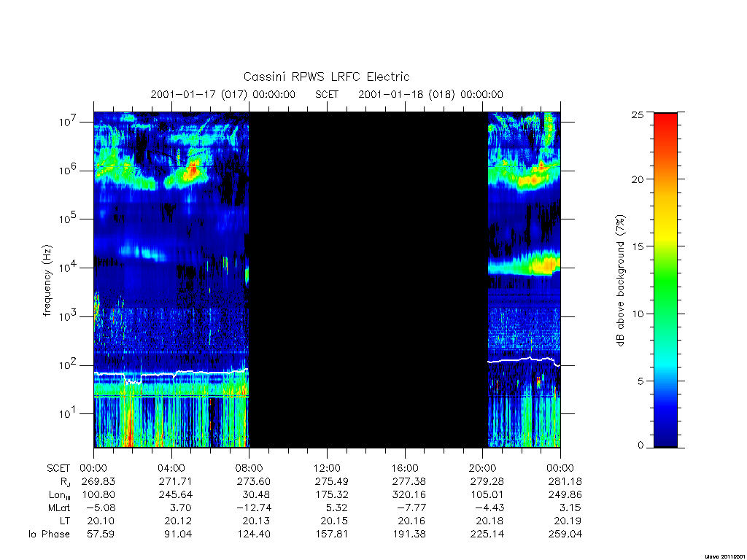The width and height of the screenshot is (747, 560).
Task: Click the RJ value '277.38'
Action: pyautogui.click(x=409, y=481)
